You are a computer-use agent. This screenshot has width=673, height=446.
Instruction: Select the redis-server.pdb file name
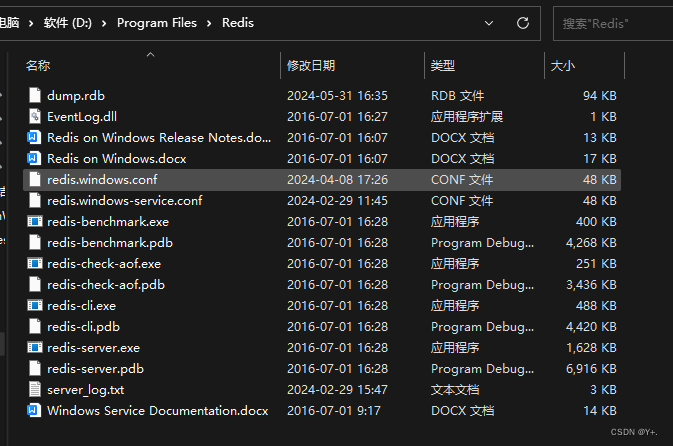click(96, 369)
